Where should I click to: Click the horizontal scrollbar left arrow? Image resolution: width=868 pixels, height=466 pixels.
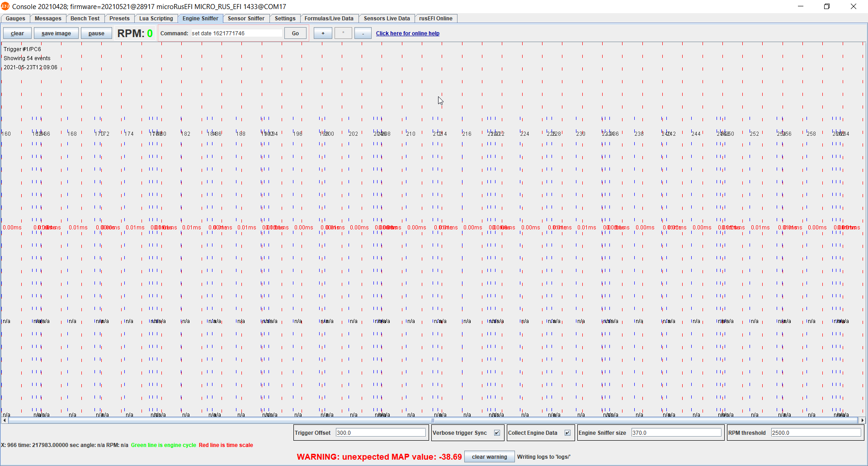[5, 420]
